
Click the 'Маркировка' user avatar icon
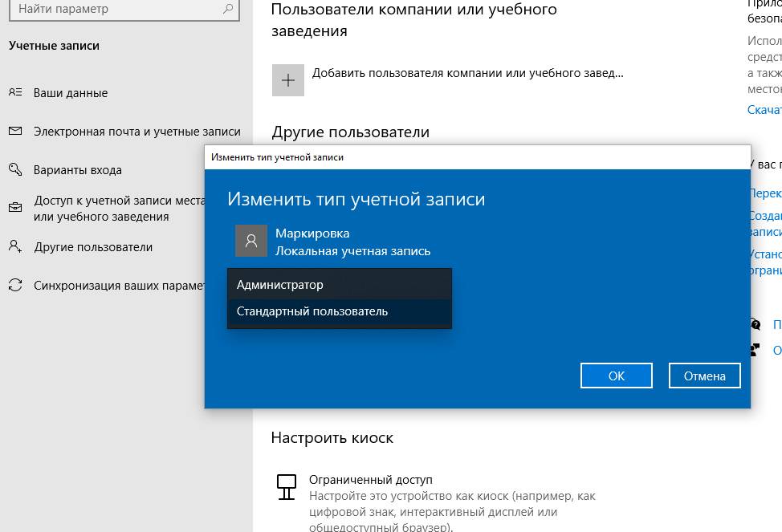coord(251,241)
